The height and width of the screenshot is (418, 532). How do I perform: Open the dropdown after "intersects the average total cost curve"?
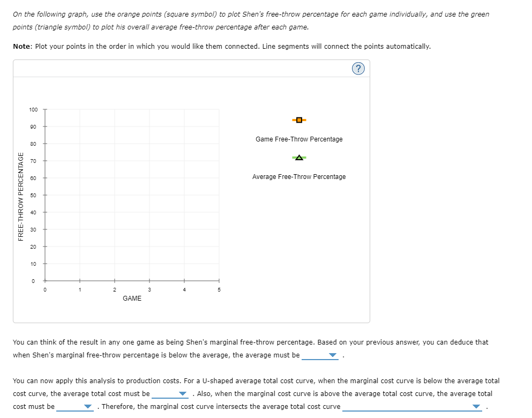click(476, 406)
